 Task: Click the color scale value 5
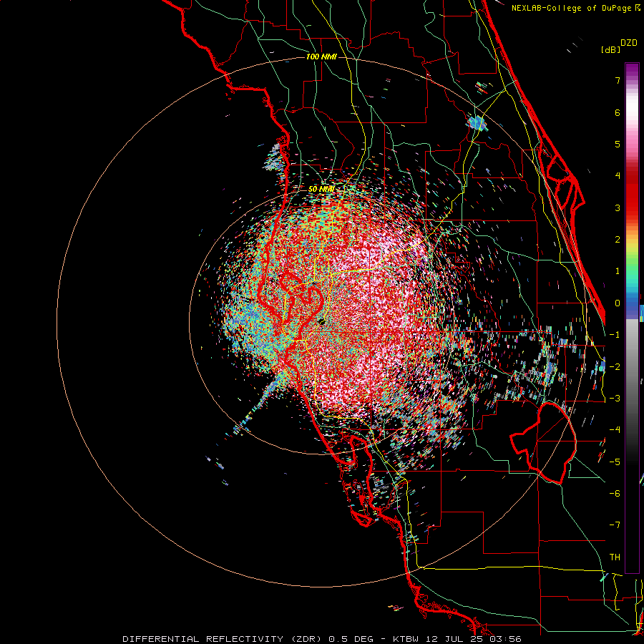(x=618, y=144)
